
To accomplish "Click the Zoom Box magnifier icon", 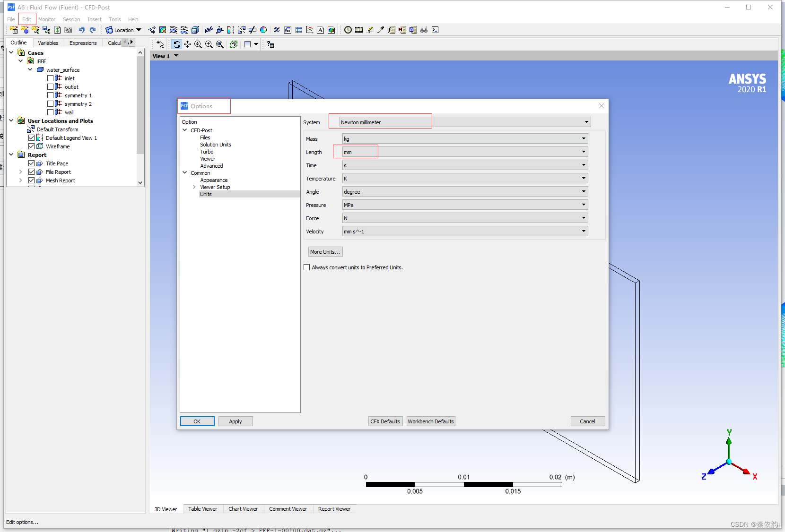I will pyautogui.click(x=209, y=44).
